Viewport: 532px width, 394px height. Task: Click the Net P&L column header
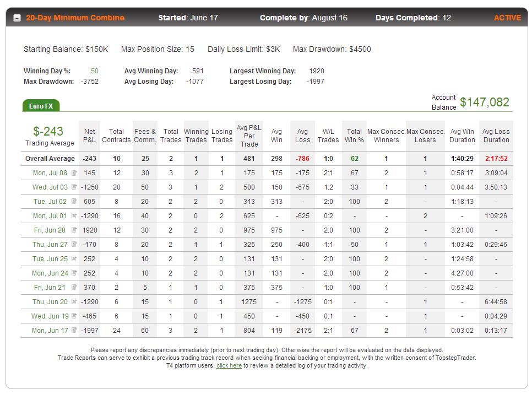click(x=90, y=136)
